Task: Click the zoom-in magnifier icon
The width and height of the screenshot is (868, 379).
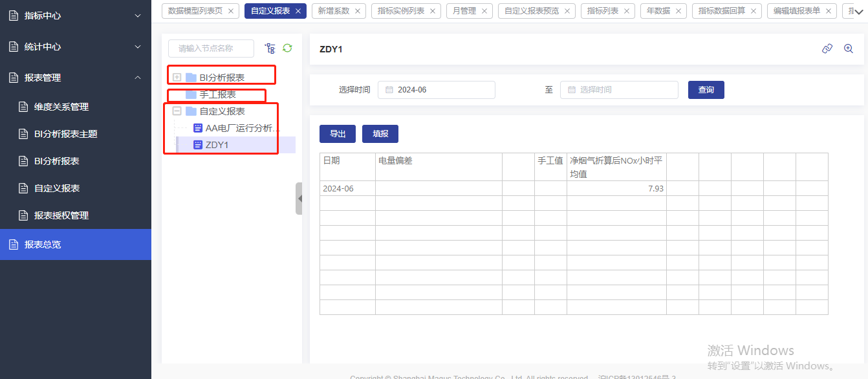Action: click(x=849, y=49)
